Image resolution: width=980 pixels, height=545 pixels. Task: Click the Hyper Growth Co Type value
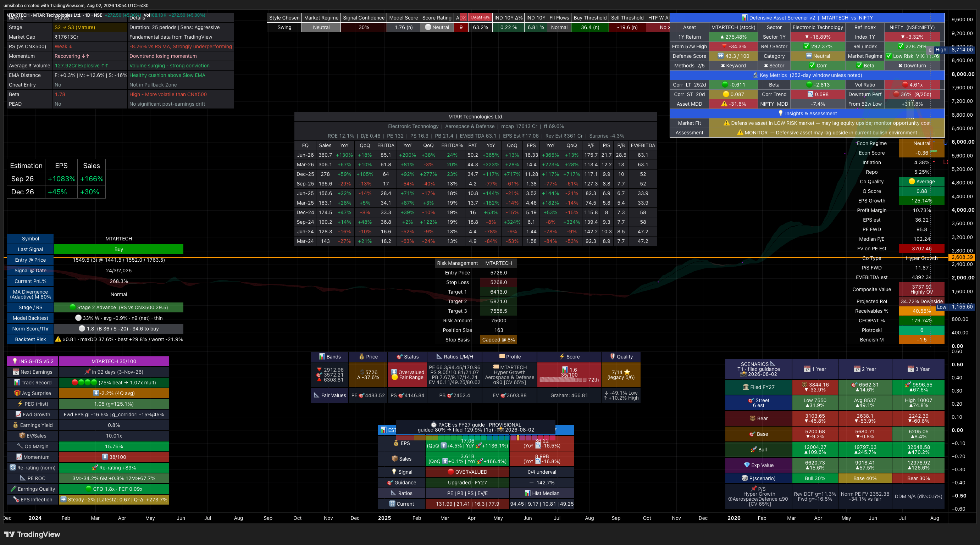click(x=921, y=258)
